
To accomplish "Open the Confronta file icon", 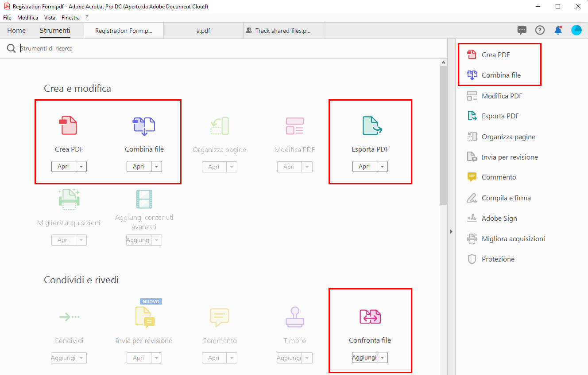I will click(x=370, y=316).
